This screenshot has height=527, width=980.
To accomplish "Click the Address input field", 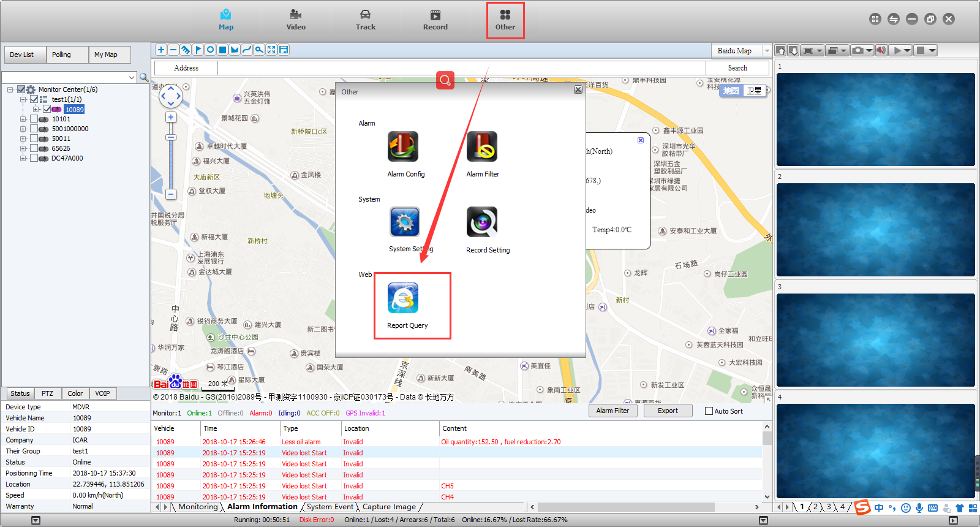I will [x=462, y=68].
